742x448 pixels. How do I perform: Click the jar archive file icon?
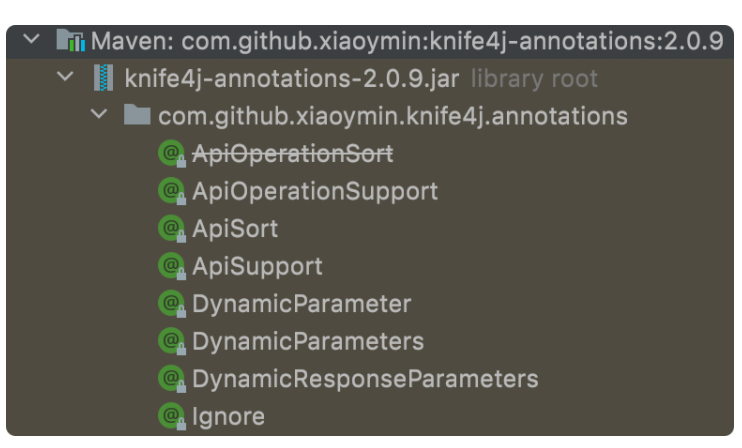click(x=103, y=79)
